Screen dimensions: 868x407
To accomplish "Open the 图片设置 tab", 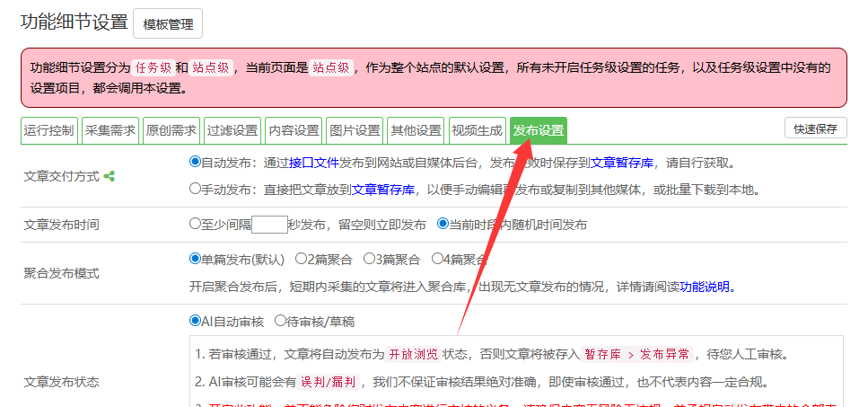I will 355,130.
